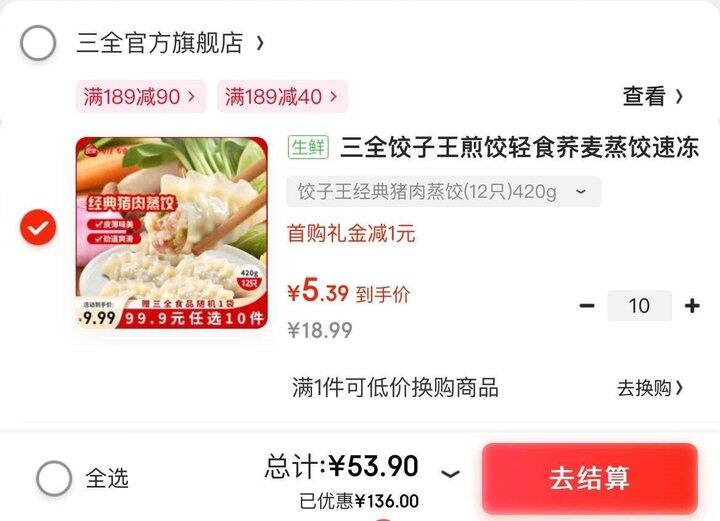Viewport: 720px width, 521px height.
Task: Open the 饺子王经典猪肉蒸饺 variant dropdown
Action: (x=444, y=191)
